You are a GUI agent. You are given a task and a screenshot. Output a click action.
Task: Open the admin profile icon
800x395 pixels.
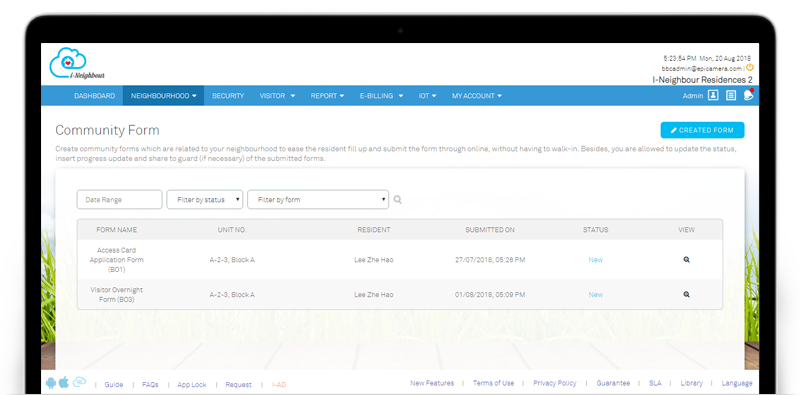click(713, 95)
